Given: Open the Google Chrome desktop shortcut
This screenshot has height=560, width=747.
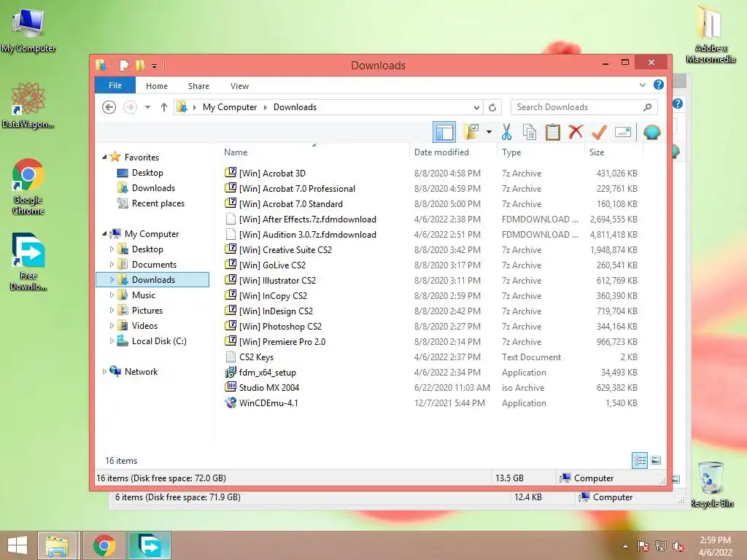Looking at the screenshot, I should [28, 187].
